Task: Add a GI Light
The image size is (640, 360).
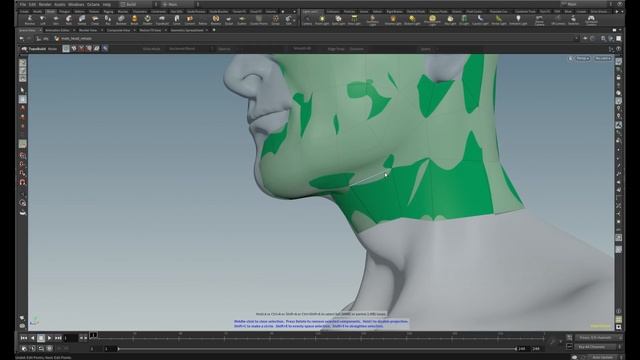Action: [464, 20]
